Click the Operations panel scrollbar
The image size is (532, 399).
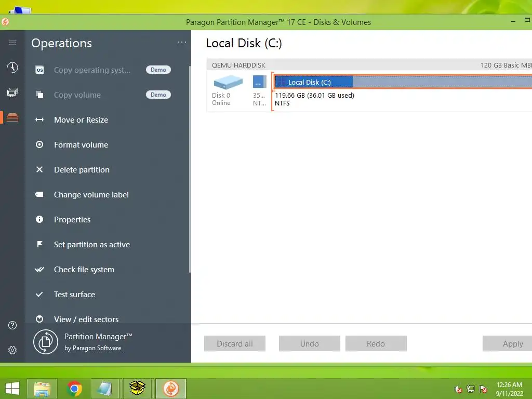[x=190, y=169]
